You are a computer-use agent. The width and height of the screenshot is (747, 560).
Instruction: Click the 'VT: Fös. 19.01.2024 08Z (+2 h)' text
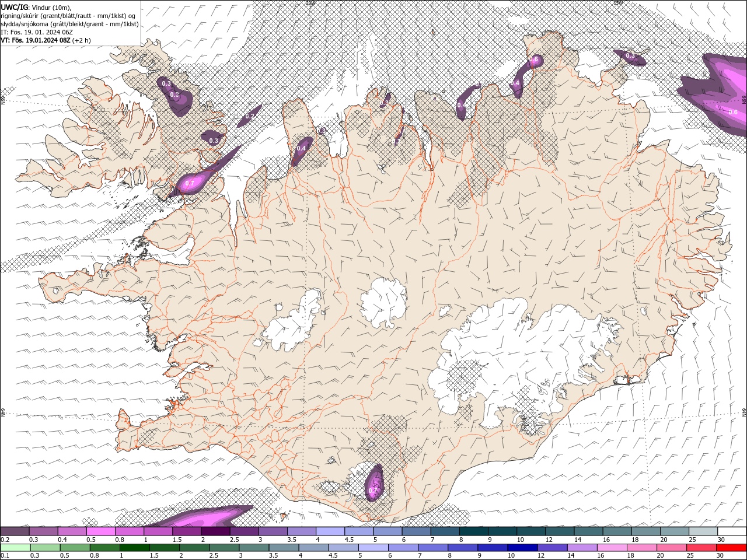coord(46,40)
